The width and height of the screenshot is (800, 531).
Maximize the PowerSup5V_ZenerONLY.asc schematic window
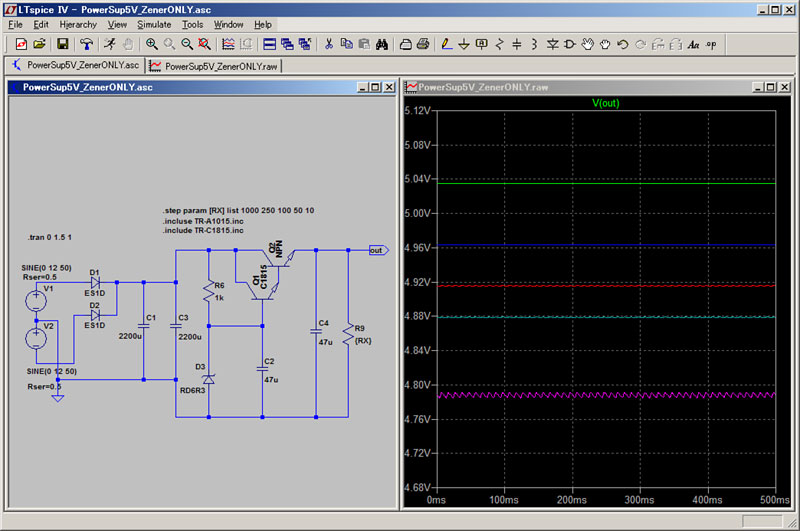[376, 87]
